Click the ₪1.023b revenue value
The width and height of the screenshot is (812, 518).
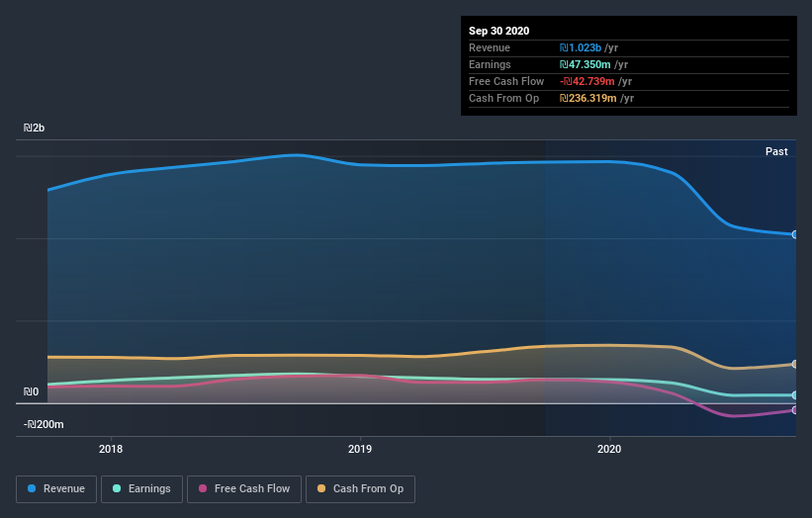point(581,47)
